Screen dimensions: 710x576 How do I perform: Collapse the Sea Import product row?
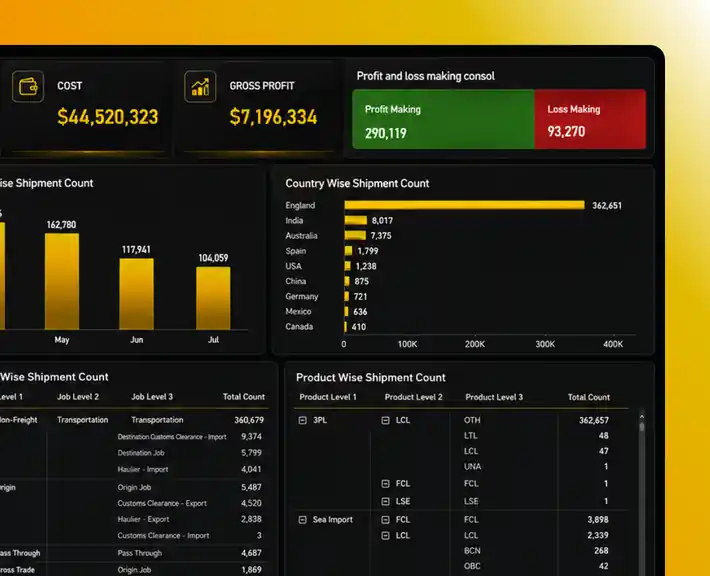point(302,519)
